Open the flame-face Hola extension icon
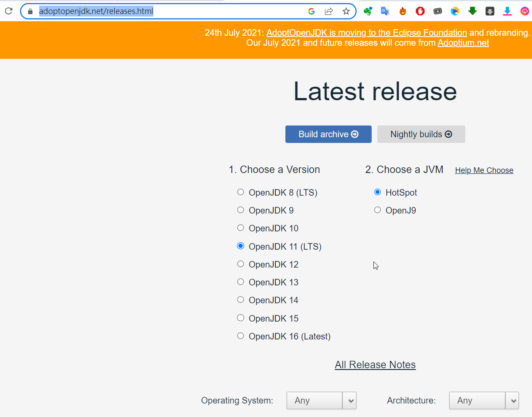 click(x=403, y=11)
